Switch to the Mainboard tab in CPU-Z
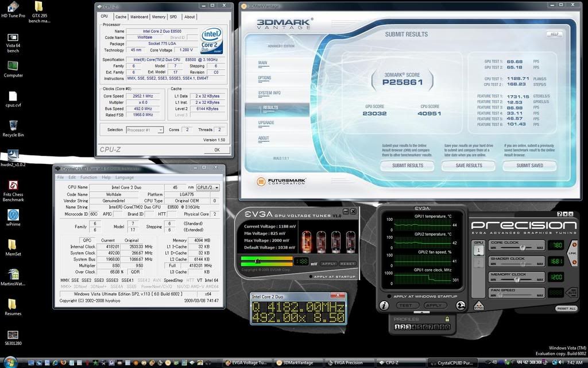This screenshot has height=368, width=588. tap(139, 17)
